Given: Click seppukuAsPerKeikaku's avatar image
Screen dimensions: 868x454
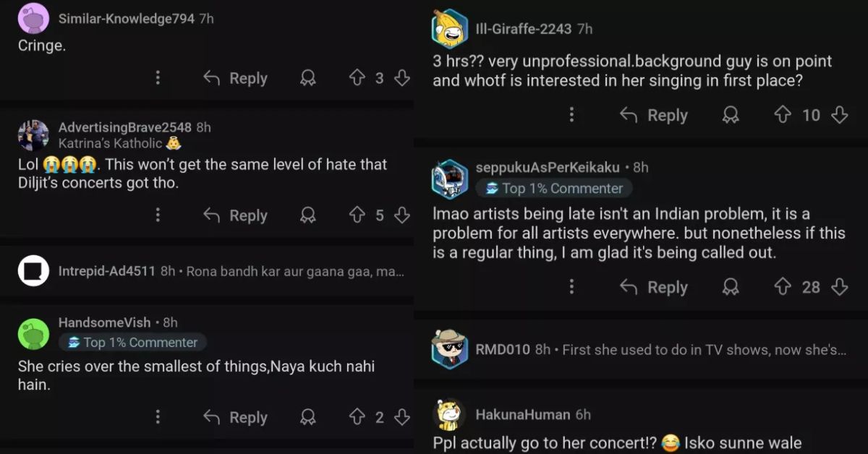Looking at the screenshot, I should tap(449, 178).
